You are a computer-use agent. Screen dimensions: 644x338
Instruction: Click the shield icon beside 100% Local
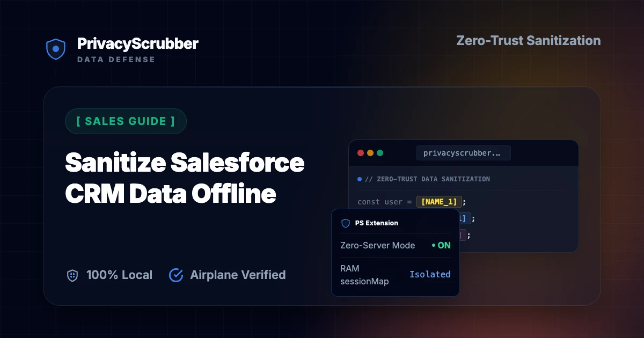point(72,275)
